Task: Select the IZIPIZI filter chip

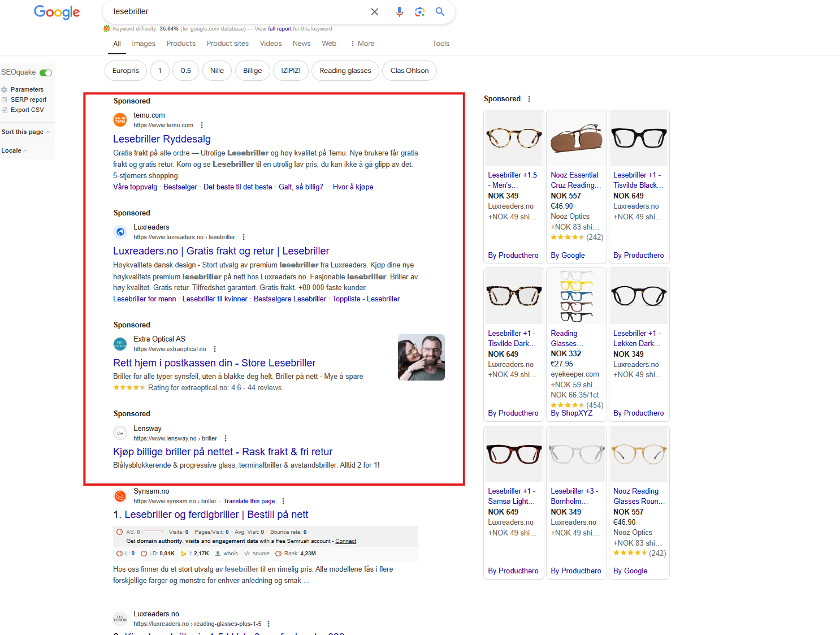Action: click(291, 71)
